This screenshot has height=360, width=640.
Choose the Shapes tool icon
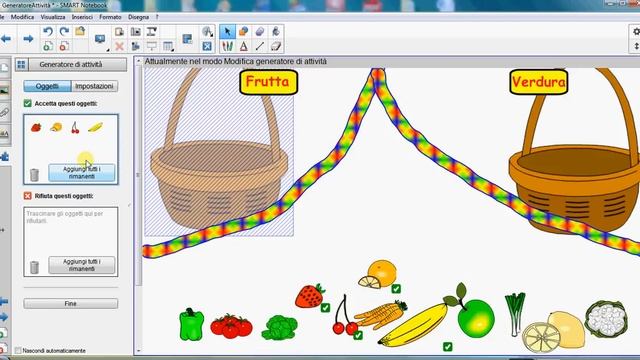pyautogui.click(x=244, y=31)
